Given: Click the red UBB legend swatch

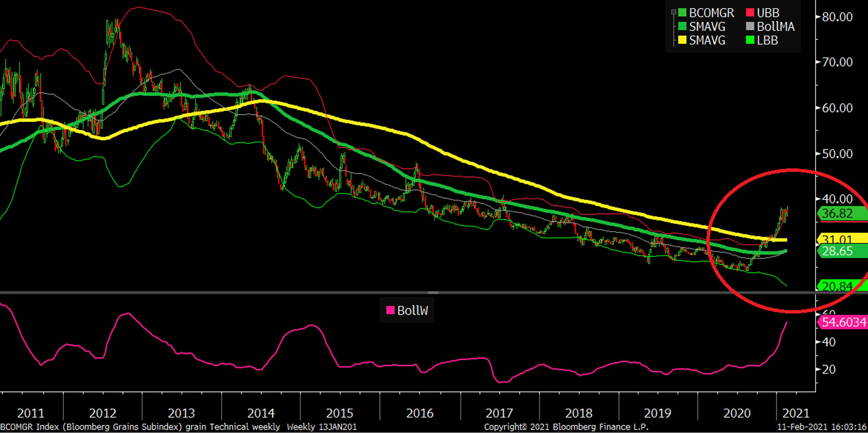Looking at the screenshot, I should pos(750,13).
